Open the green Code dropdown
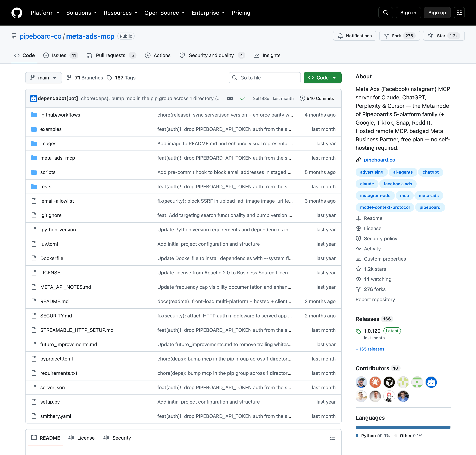Screen dimensions: 476x455 (x=322, y=78)
